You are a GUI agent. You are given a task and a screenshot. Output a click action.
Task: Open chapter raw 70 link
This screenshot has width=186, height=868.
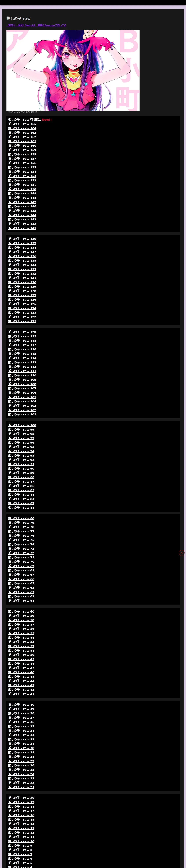click(x=21, y=562)
